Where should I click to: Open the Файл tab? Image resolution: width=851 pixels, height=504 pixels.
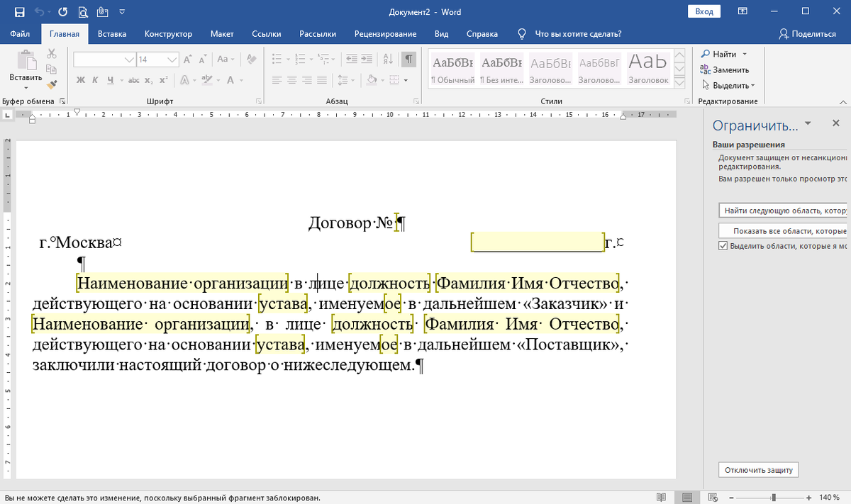20,33
